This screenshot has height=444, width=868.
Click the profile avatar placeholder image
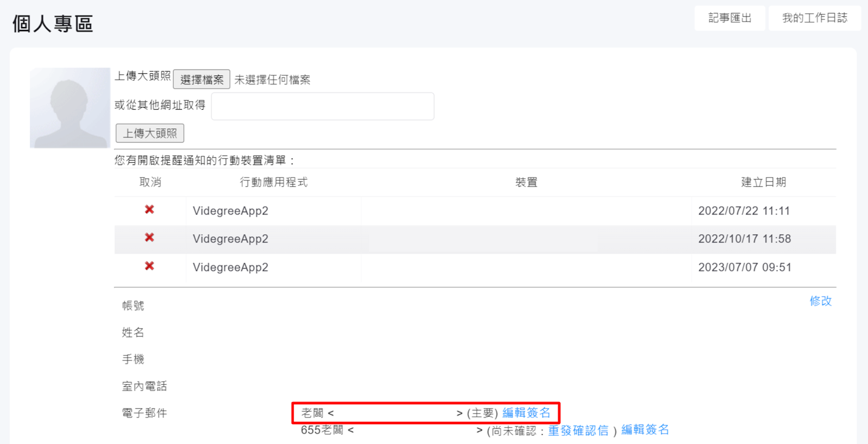point(70,108)
